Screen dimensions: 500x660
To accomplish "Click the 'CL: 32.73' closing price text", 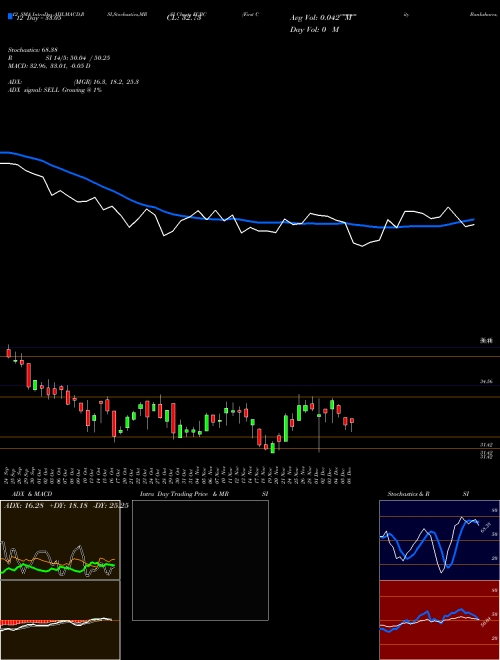I will [x=184, y=19].
